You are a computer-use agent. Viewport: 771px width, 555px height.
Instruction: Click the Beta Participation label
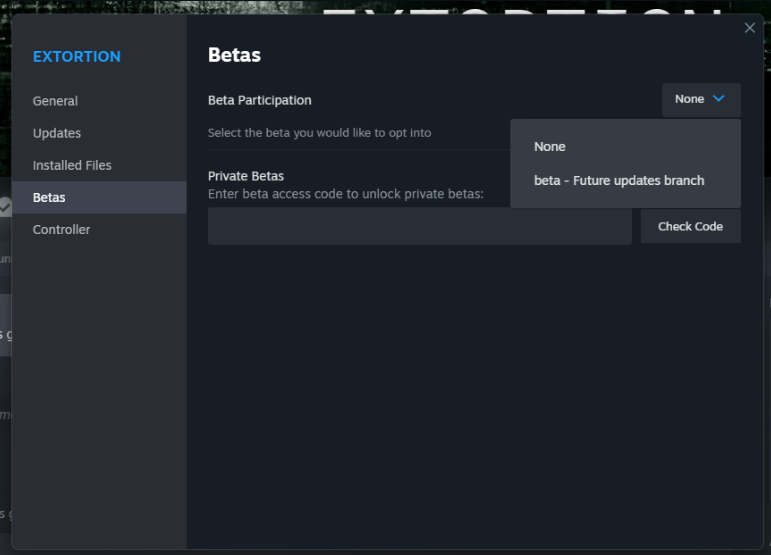pos(260,100)
